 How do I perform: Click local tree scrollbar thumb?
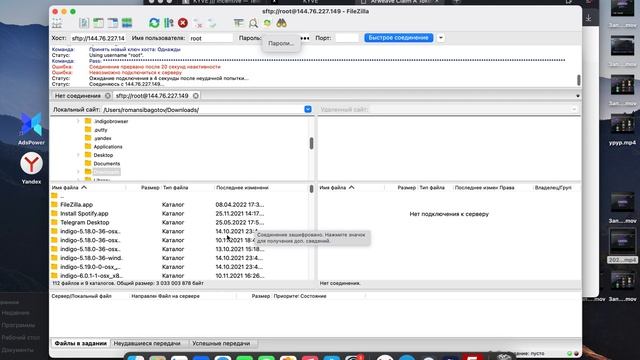tap(311, 143)
